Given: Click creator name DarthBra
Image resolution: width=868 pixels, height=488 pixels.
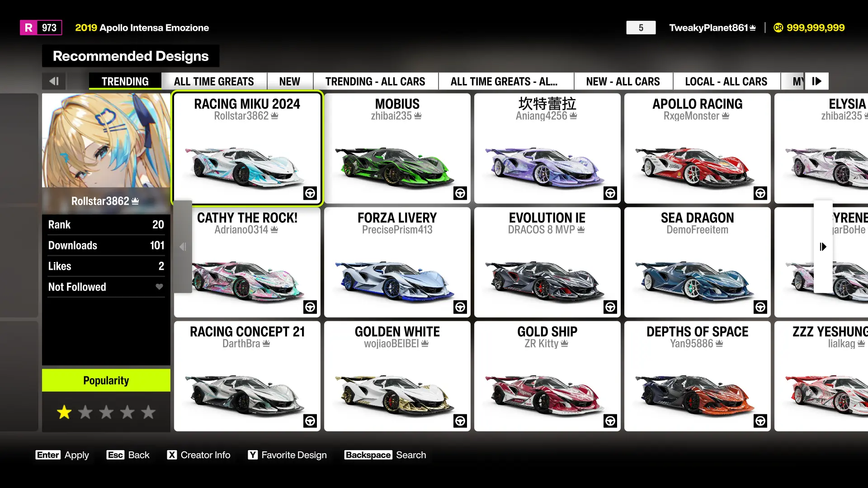Looking at the screenshot, I should tap(241, 344).
